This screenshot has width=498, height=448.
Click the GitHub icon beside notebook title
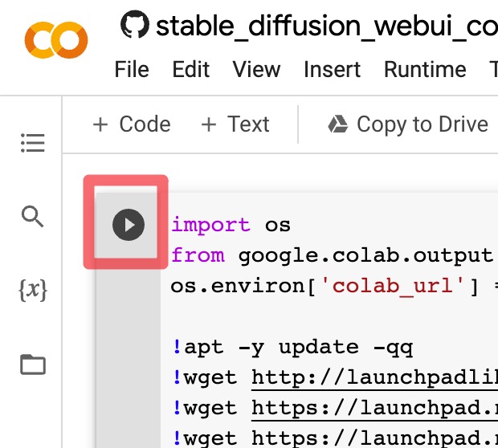[135, 24]
